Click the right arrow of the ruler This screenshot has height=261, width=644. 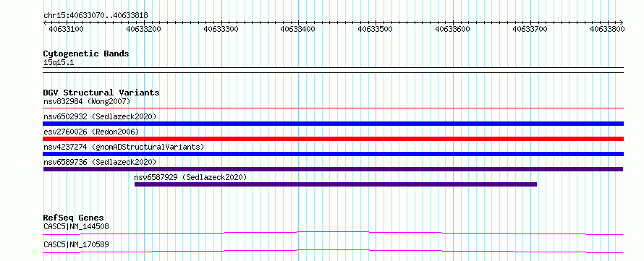622,22
